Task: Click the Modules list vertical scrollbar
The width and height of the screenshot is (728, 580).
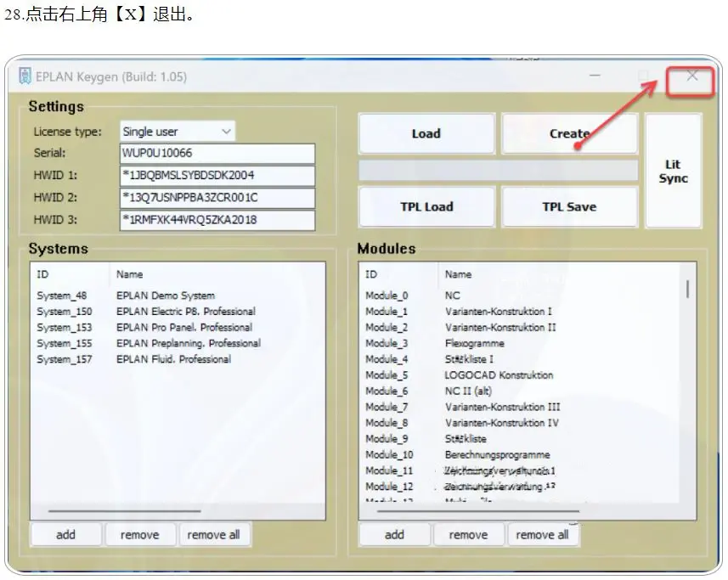Action: pos(687,289)
